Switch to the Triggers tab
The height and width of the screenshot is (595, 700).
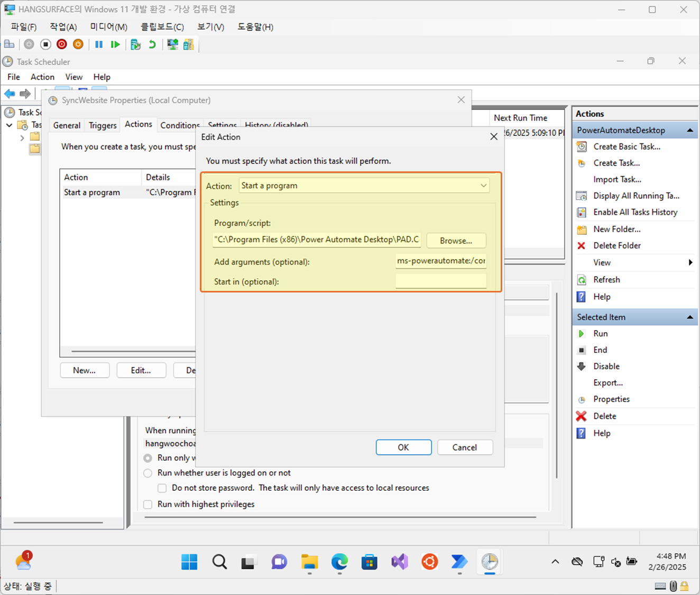(103, 125)
